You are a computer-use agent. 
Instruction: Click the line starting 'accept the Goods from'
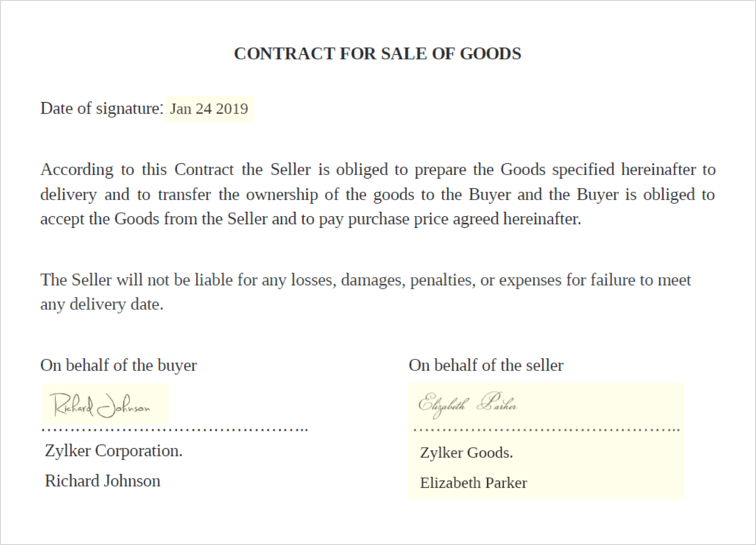pos(311,219)
